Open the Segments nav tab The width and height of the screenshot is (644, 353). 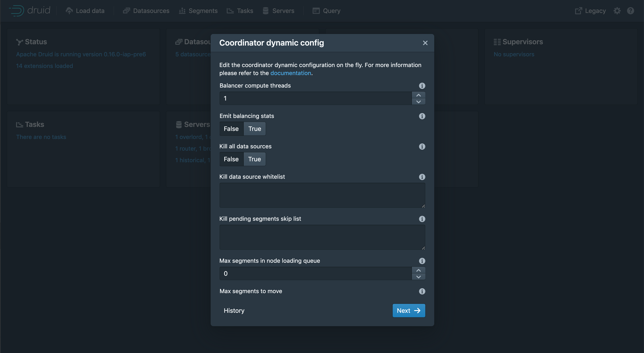point(198,11)
